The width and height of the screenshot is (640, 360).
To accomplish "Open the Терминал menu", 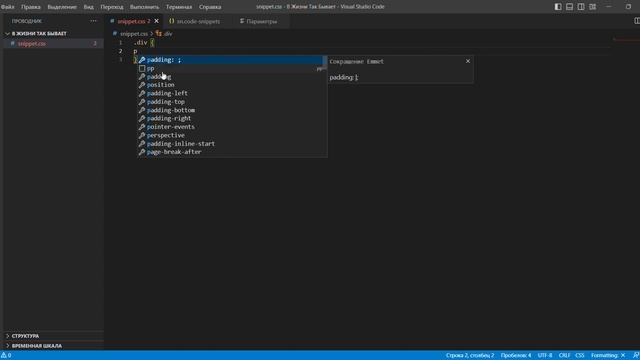I will [179, 7].
